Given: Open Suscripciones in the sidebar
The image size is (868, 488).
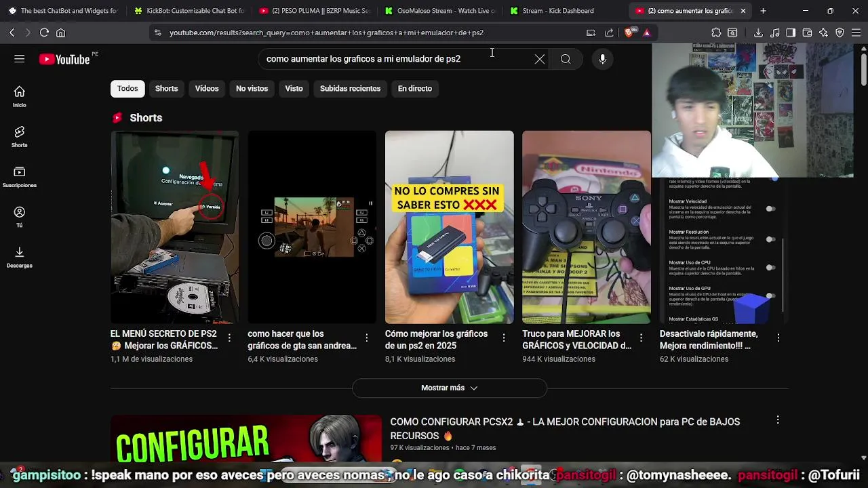Looking at the screenshot, I should [19, 177].
